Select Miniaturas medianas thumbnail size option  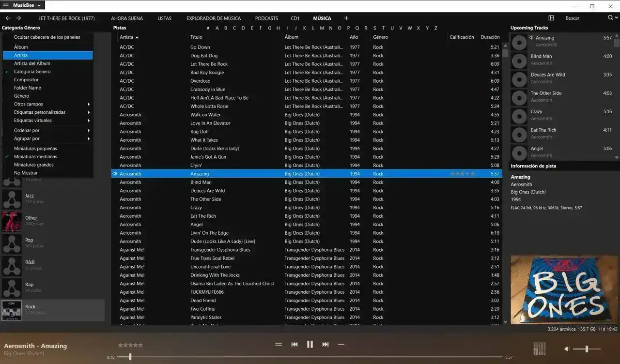[x=35, y=157]
